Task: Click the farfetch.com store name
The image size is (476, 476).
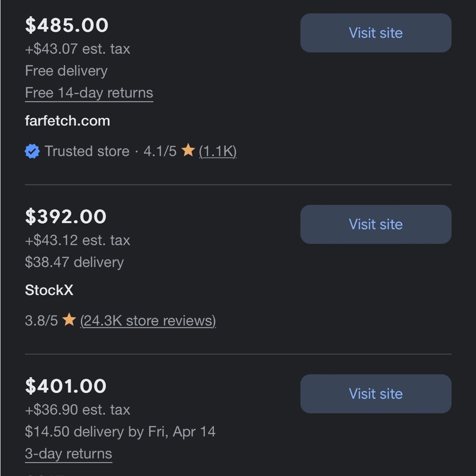Action: [x=68, y=121]
